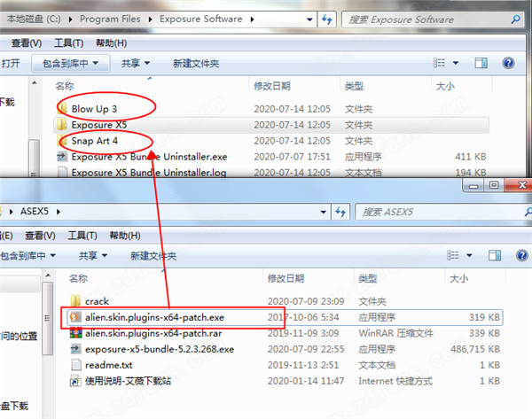
Task: Click Exposure X5 Bundle Uninstaller.log file icon
Action: 62,172
